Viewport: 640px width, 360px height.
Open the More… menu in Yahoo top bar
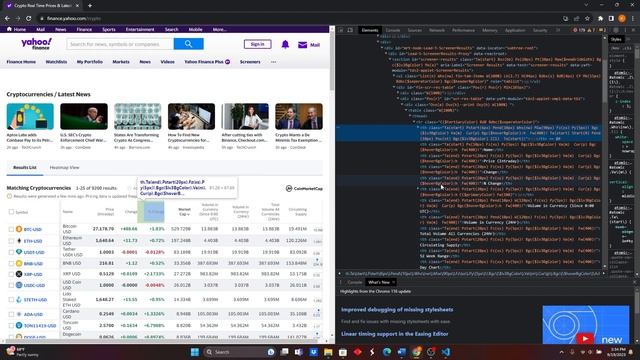tap(220, 29)
